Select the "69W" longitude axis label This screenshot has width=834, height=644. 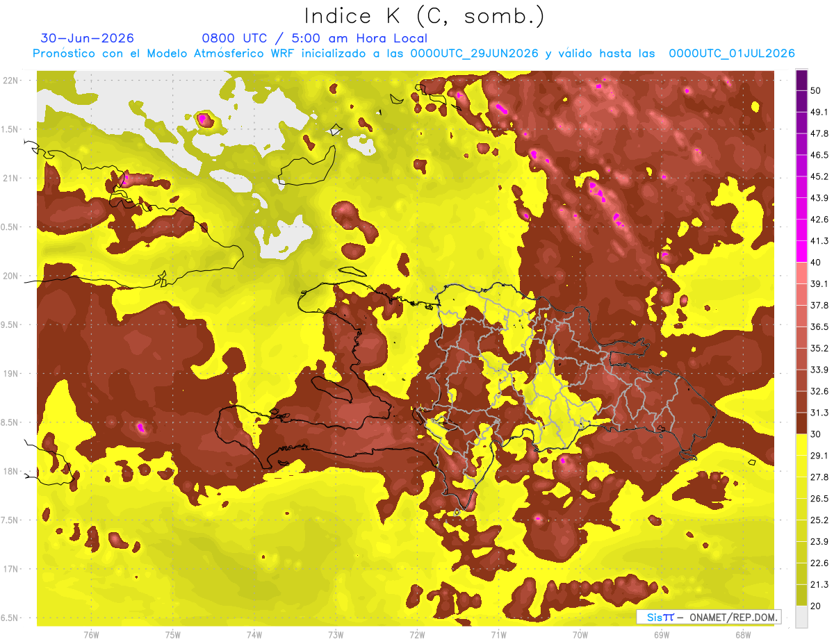(x=662, y=635)
